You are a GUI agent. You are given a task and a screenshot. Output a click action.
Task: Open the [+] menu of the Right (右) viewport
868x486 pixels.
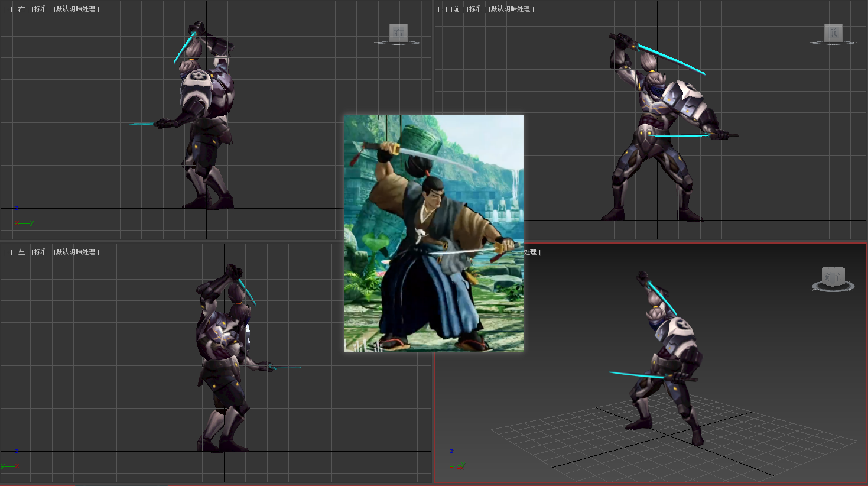point(8,9)
